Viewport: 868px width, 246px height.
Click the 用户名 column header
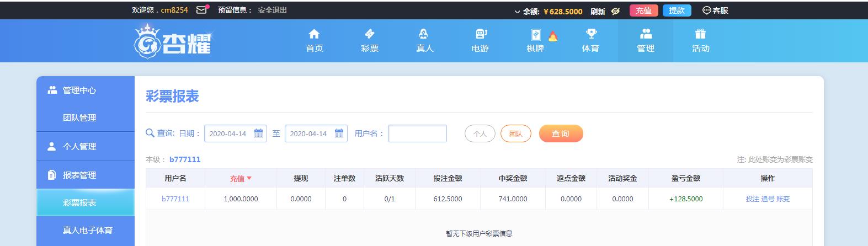(x=175, y=178)
